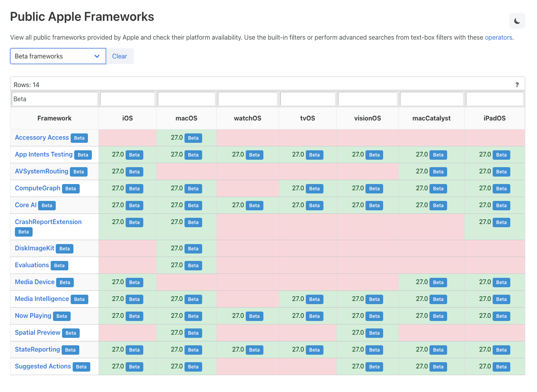
Task: Open the Spatial Preview framework link
Action: point(38,332)
